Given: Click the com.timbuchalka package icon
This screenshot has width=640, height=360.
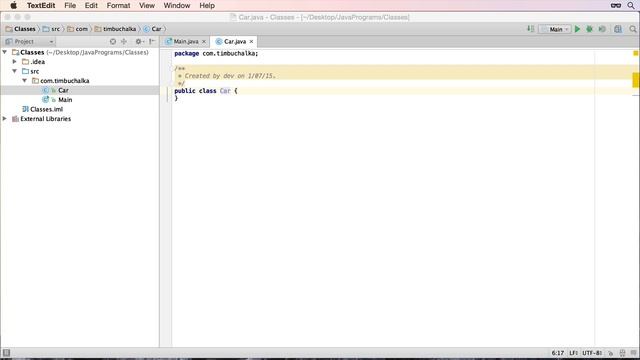Looking at the screenshot, I should pos(36,81).
